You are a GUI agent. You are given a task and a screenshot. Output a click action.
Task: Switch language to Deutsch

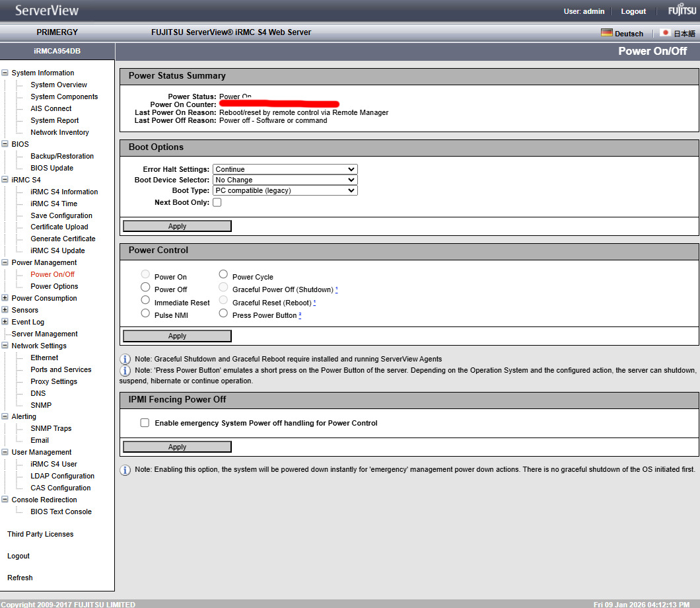tap(629, 34)
